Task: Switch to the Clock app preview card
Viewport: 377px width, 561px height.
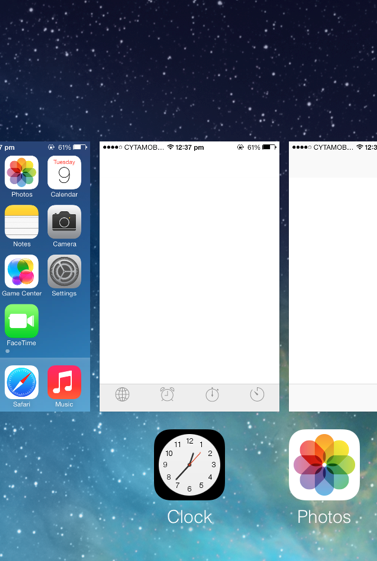Action: click(x=189, y=276)
